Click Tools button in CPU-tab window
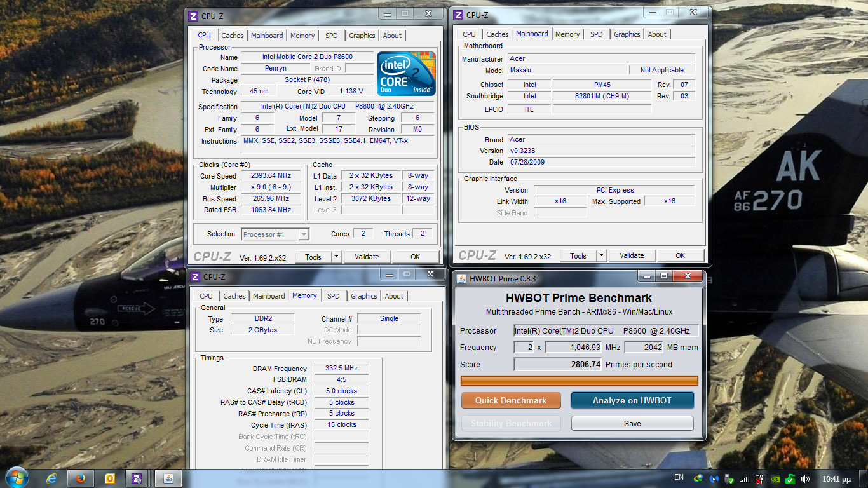This screenshot has width=868, height=488. (313, 257)
